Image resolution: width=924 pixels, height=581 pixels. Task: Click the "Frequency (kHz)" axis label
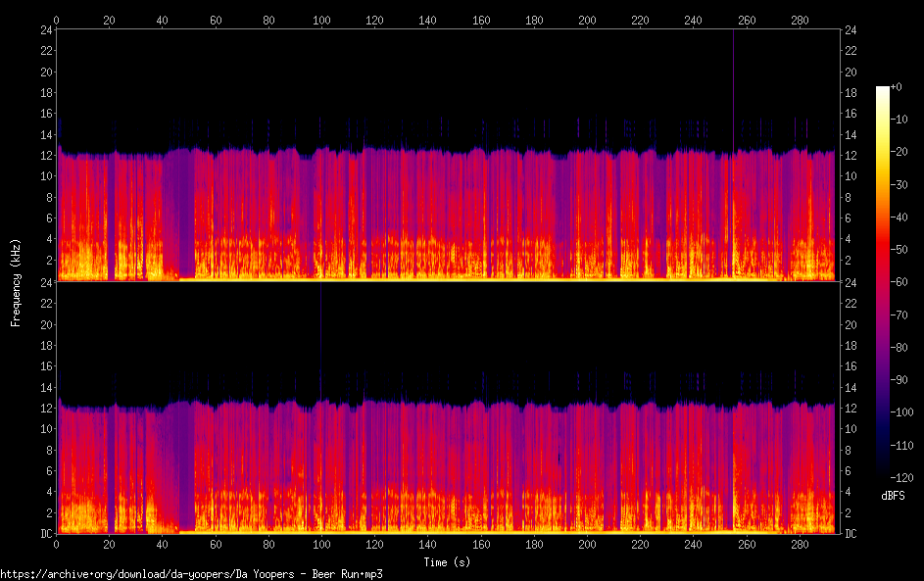15,281
